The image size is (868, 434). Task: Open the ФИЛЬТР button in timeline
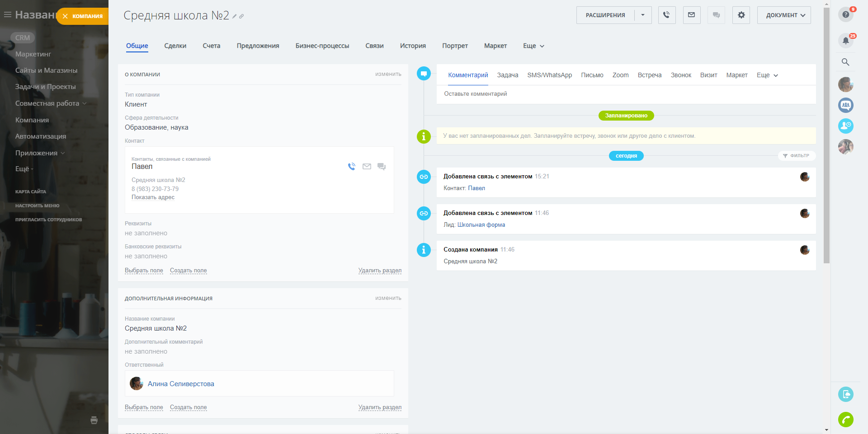797,156
